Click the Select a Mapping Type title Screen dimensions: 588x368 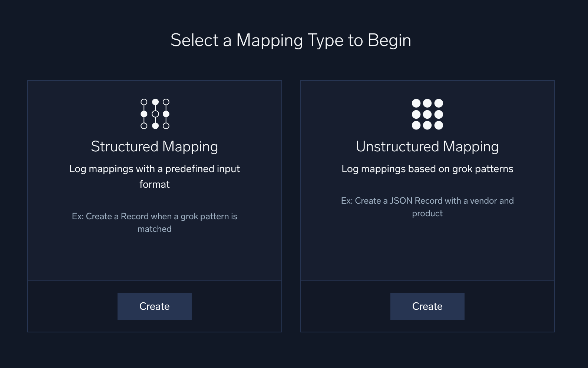(x=291, y=40)
